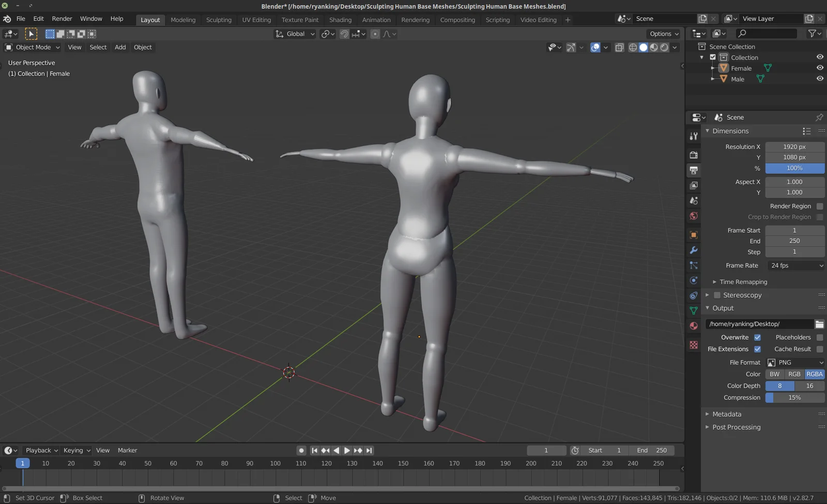Open the Object properties tab
This screenshot has height=504, width=827.
(693, 234)
